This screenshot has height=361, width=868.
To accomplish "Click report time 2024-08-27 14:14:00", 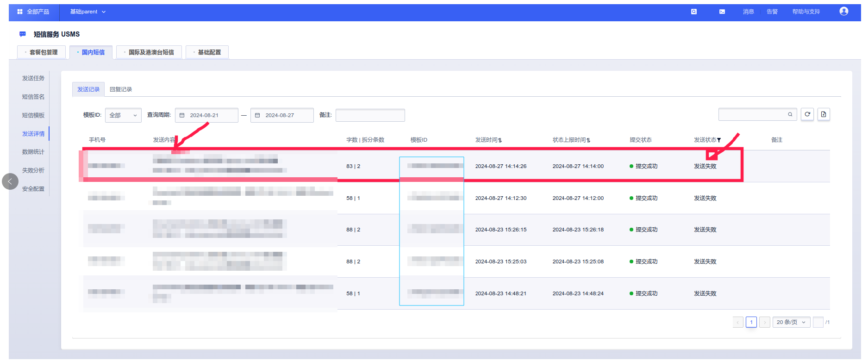I will click(x=578, y=166).
